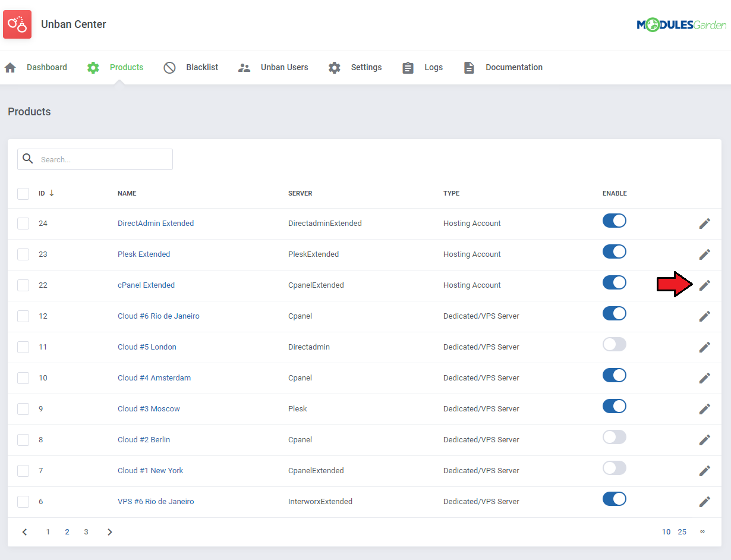This screenshot has width=731, height=560.
Task: Enable the Cloud #1 New York toggle
Action: (615, 468)
